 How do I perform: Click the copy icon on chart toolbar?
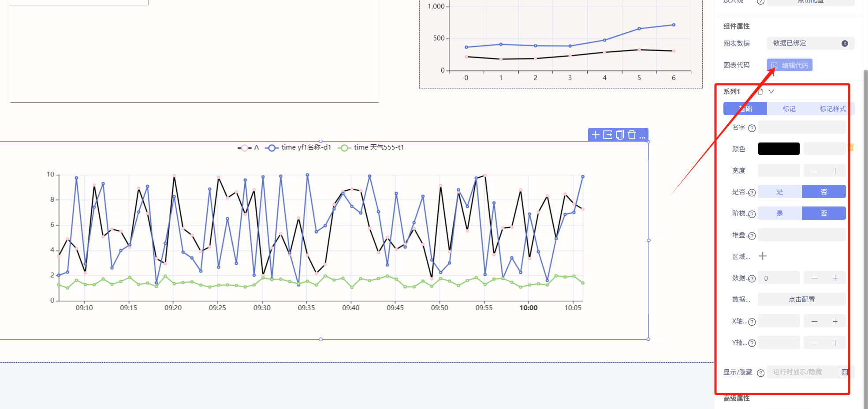pyautogui.click(x=620, y=135)
